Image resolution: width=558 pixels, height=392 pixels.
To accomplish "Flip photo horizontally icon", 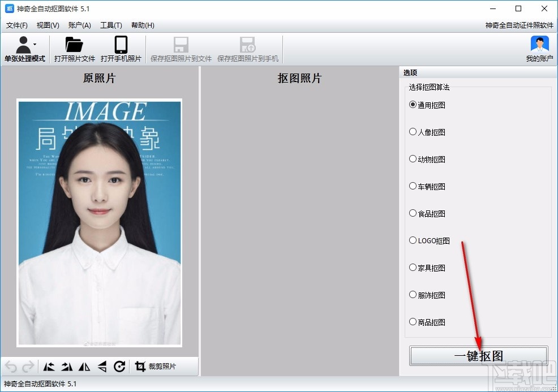I will point(84,367).
